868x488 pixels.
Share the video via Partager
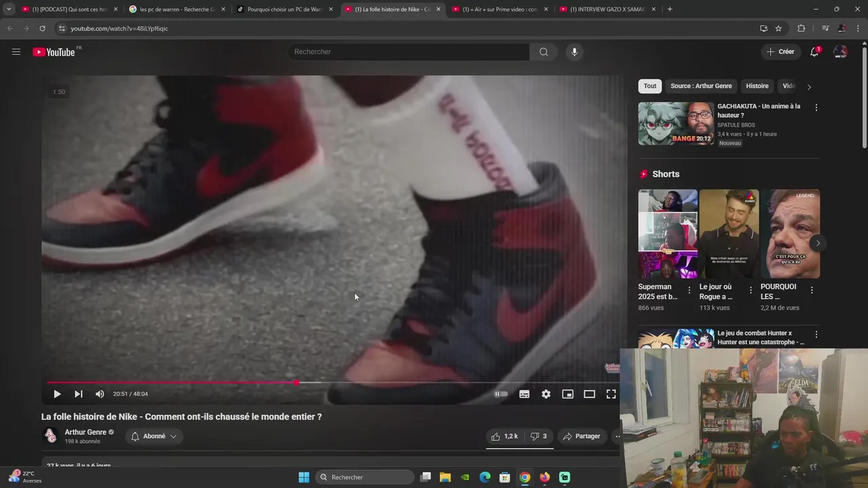point(582,436)
